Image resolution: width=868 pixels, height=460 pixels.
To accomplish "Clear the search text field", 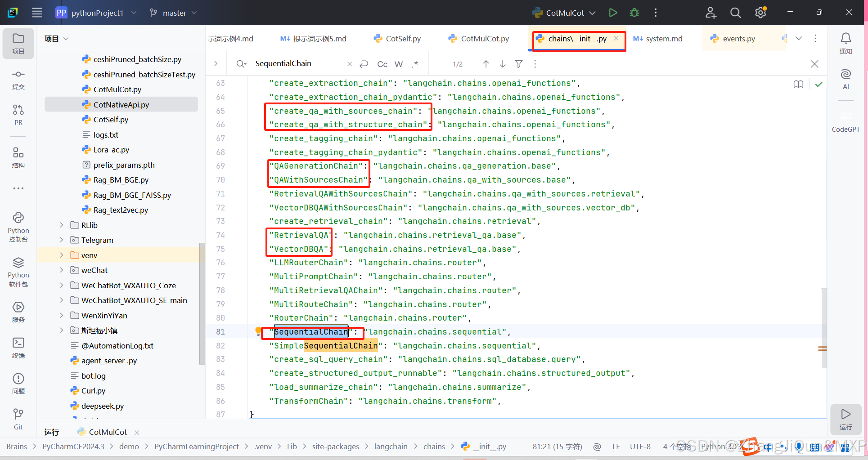I will 350,64.
